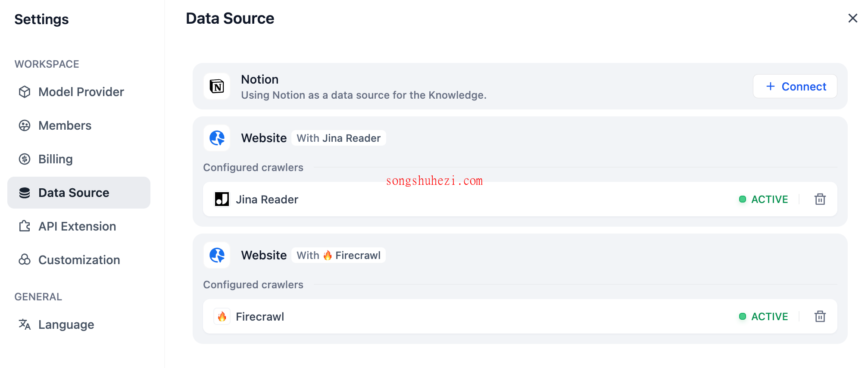Open the Customization settings
The width and height of the screenshot is (868, 368).
click(79, 260)
